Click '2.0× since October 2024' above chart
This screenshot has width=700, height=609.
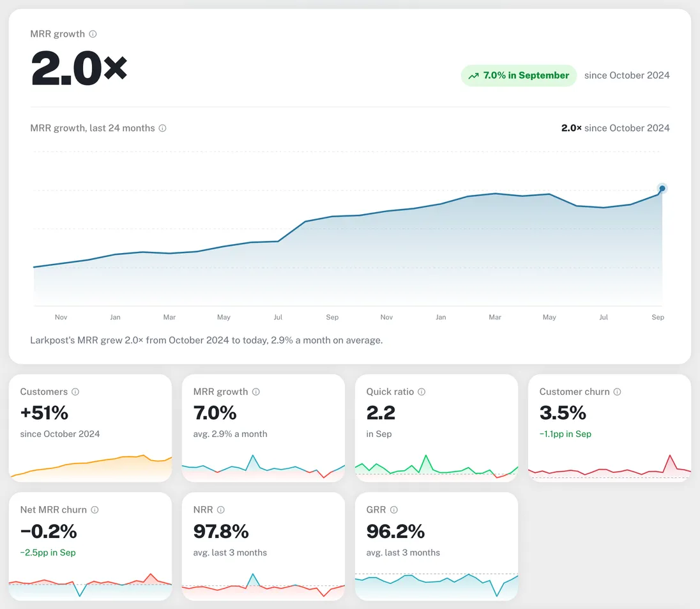[615, 128]
